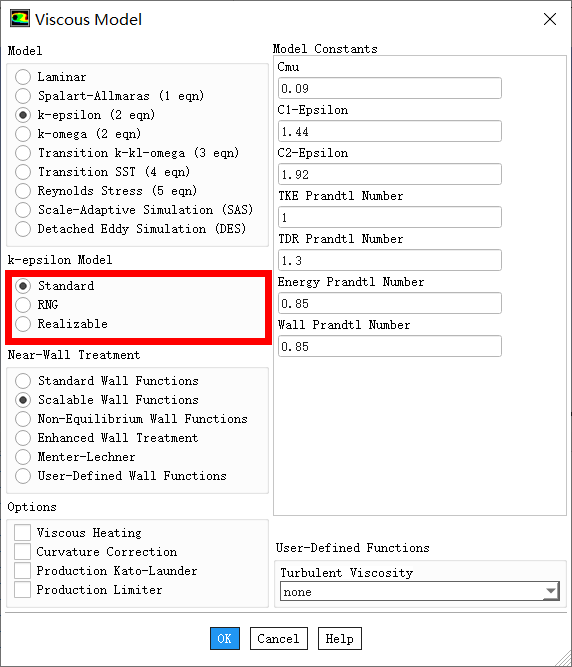
Task: Choose Spalart-Allmaras (1 eqn) model
Action: 23,96
